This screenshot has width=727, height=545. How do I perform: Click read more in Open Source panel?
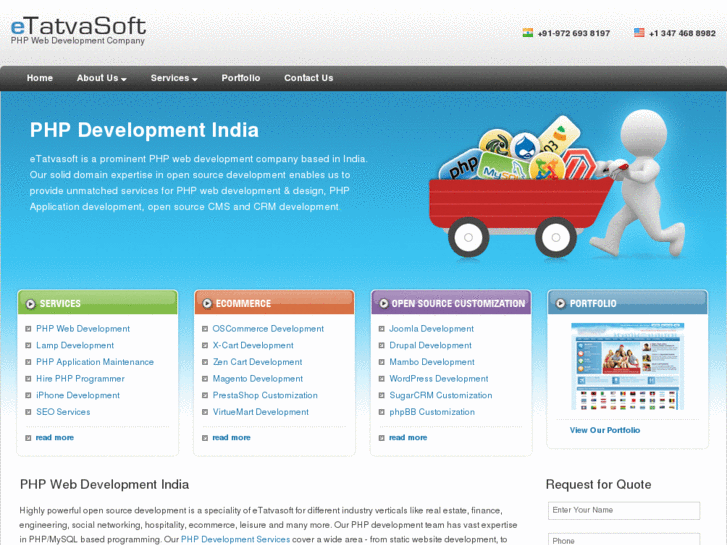click(x=408, y=438)
